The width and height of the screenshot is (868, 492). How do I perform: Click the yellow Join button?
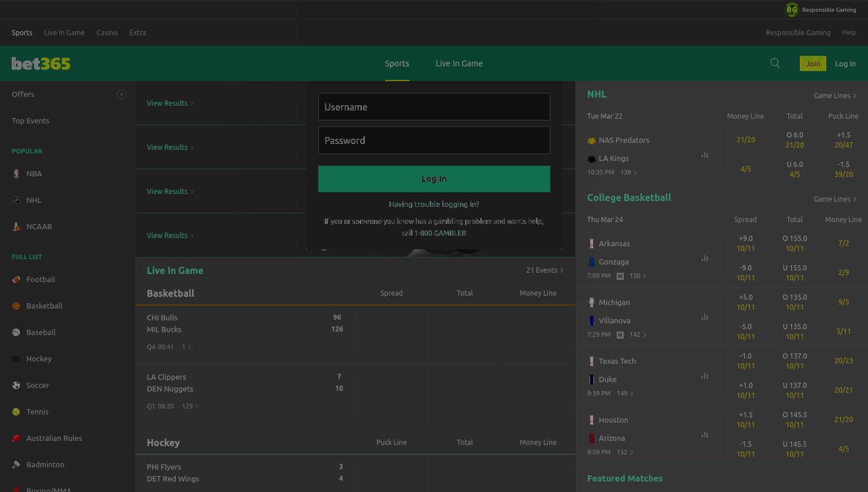tap(813, 63)
